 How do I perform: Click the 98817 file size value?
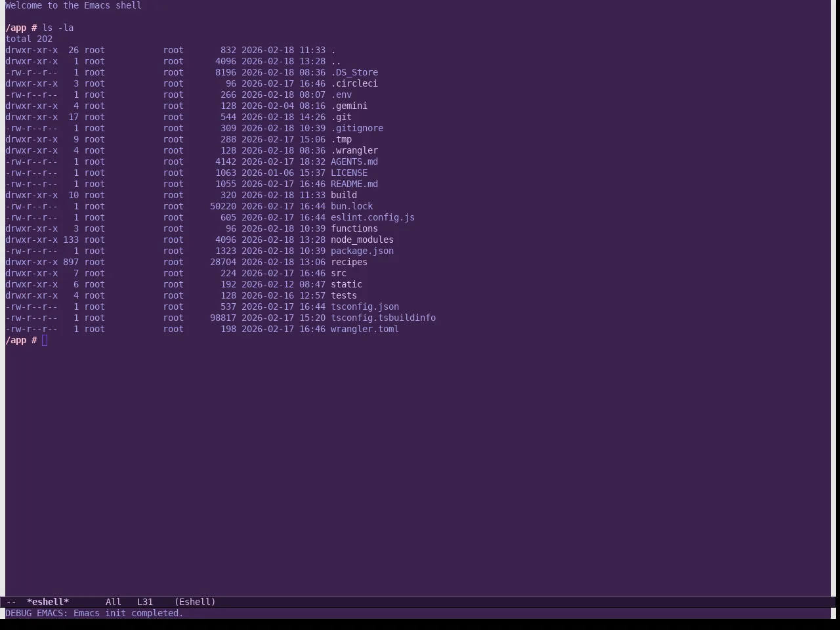(x=223, y=318)
